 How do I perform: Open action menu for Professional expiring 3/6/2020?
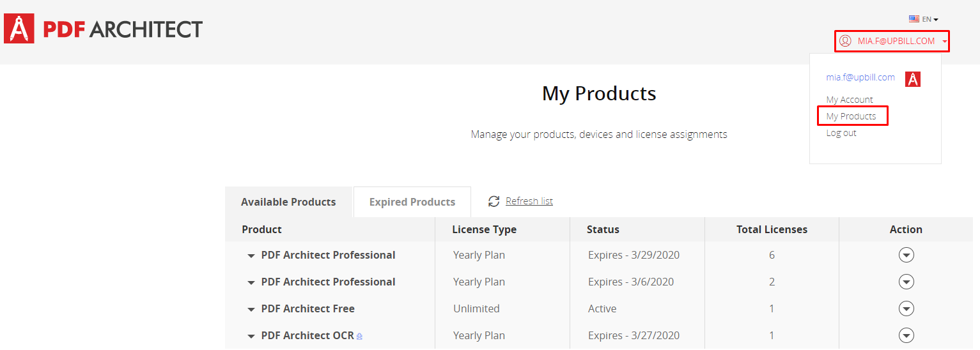click(906, 282)
